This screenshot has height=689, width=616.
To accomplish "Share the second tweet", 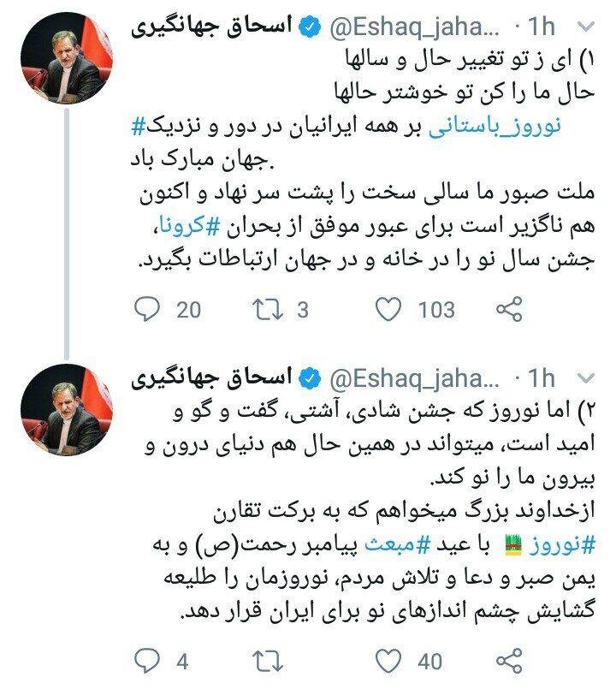I will click(509, 660).
